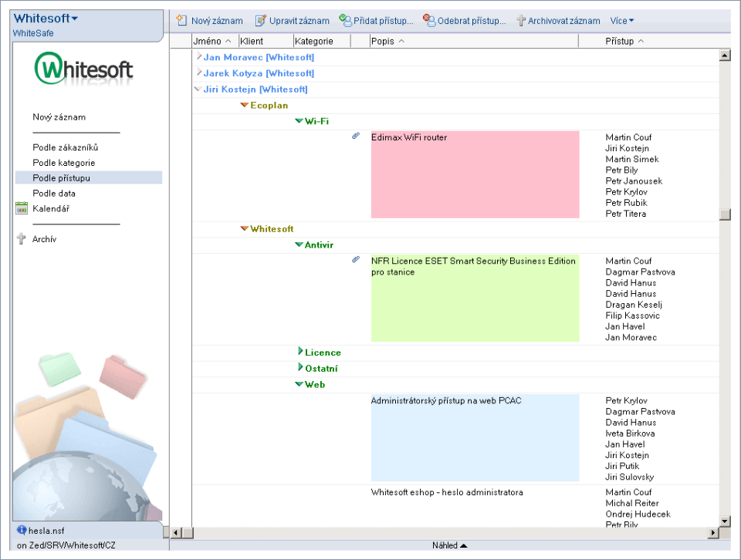Open the Kalendář calendar icon in sidebar

coord(22,208)
